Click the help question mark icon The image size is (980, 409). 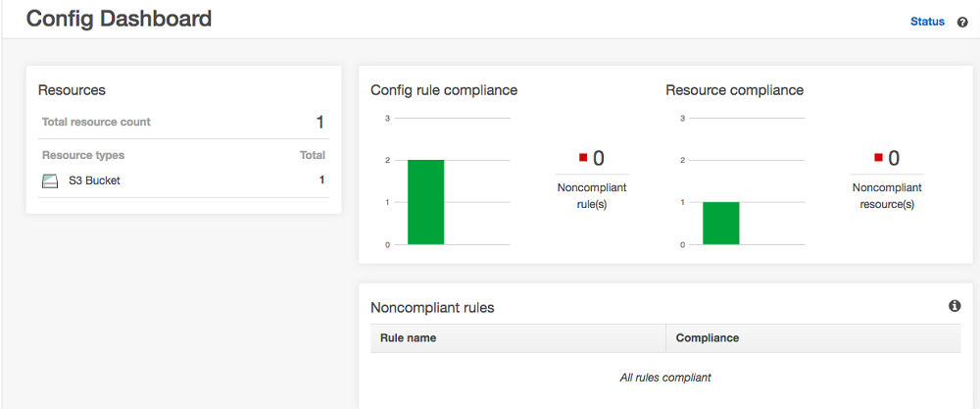(x=962, y=22)
